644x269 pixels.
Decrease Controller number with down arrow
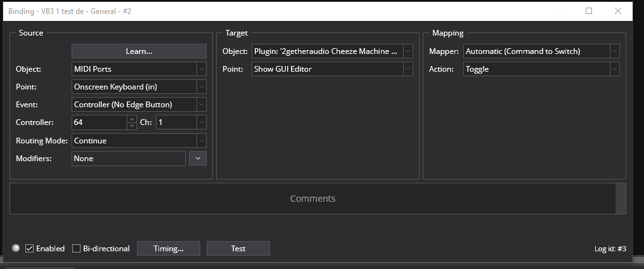point(132,126)
